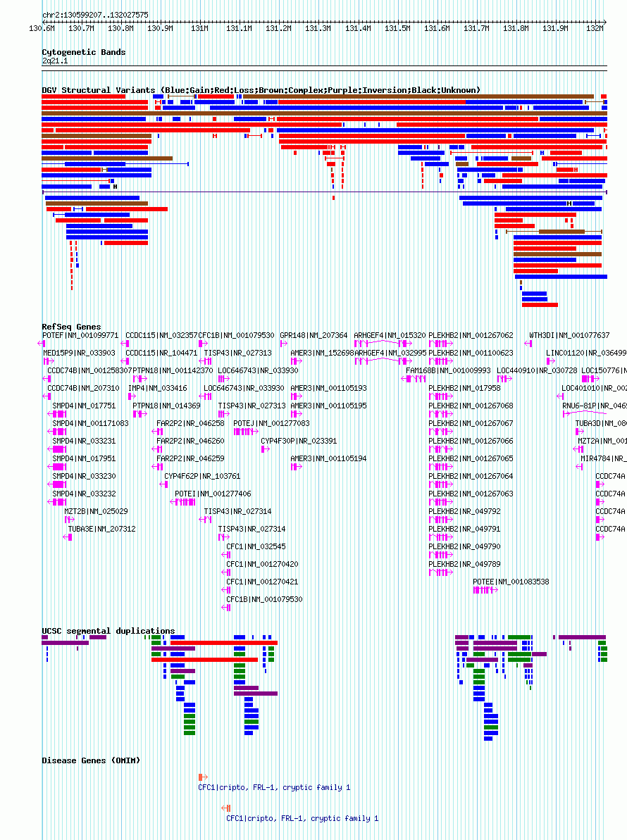Click the chr2:130599207..132027575 region label
627x840 pixels.
pos(95,15)
